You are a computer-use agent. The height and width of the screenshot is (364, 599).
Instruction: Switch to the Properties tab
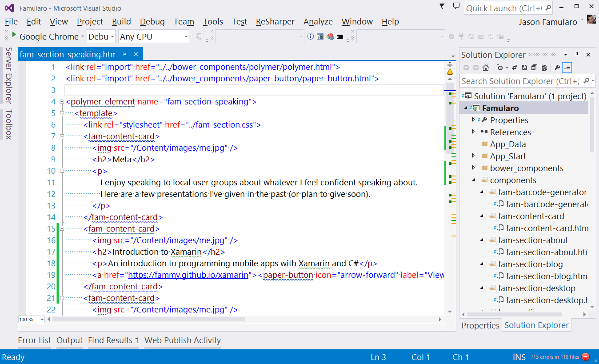click(x=480, y=325)
